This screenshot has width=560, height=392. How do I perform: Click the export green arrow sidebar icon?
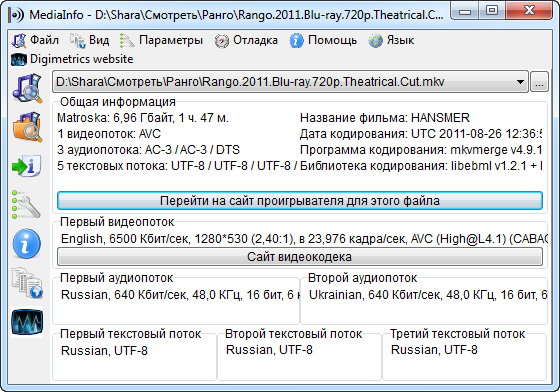(x=26, y=166)
